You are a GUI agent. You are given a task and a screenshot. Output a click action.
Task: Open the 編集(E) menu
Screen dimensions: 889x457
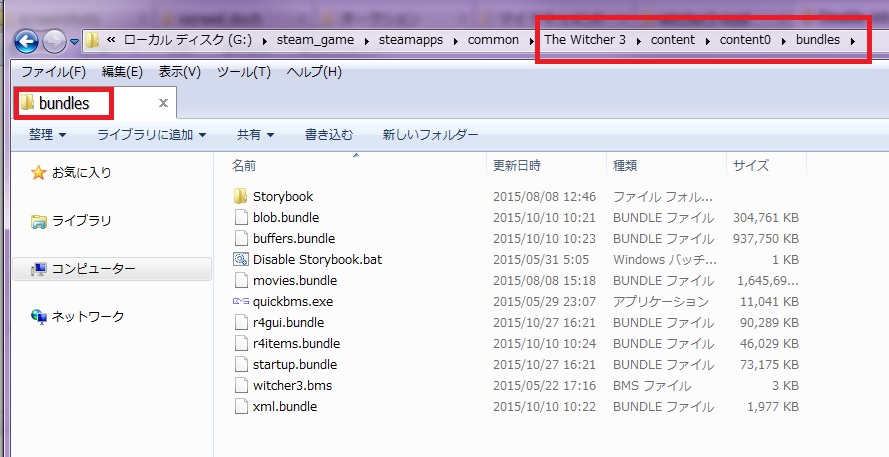click(122, 72)
